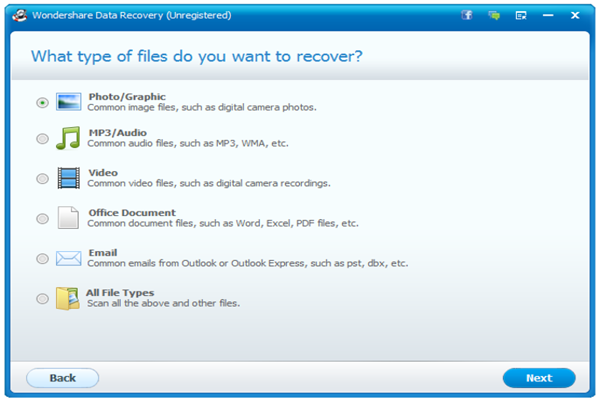Image resolution: width=600 pixels, height=400 pixels.
Task: Click the 'Office Document' label text
Action: pyautogui.click(x=132, y=213)
